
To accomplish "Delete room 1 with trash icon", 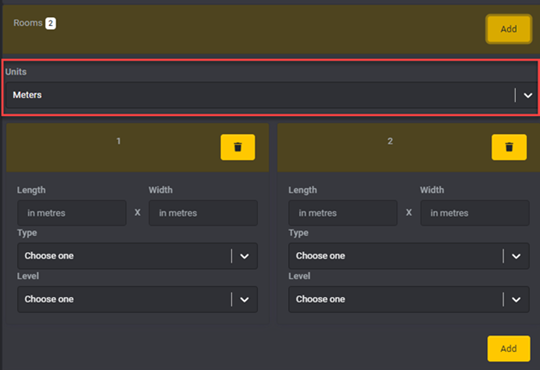I will (238, 147).
